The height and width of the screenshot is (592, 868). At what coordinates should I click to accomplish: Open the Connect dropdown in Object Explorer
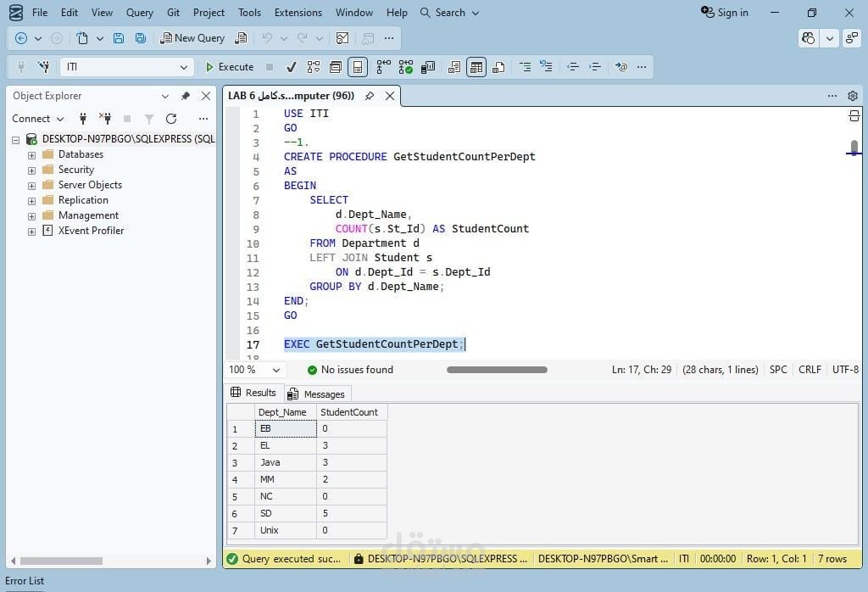click(37, 119)
